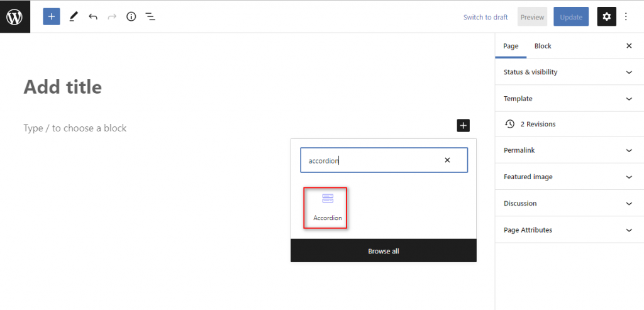This screenshot has width=644, height=310.
Task: Toggle the Settings gear sidebar
Action: [x=607, y=17]
